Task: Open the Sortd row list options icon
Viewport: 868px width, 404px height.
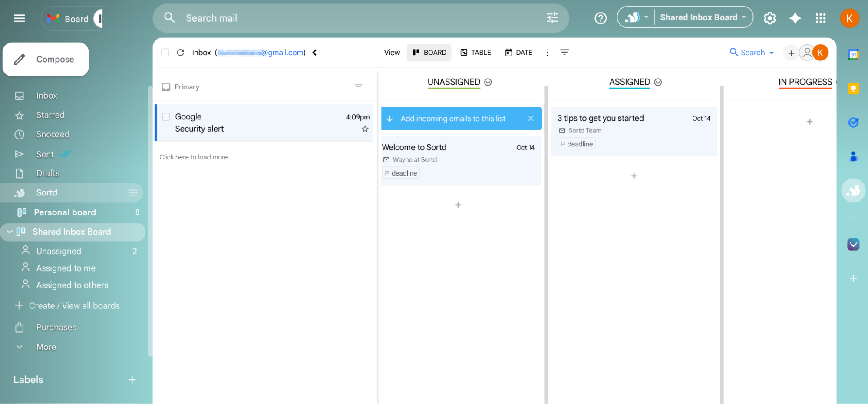Action: coord(133,193)
